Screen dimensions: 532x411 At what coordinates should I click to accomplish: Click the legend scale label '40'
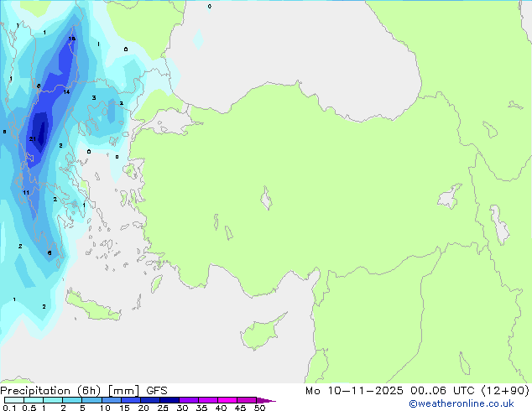(221, 408)
